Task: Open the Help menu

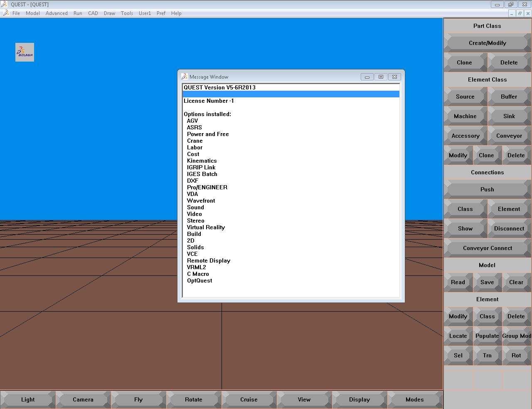Action: pos(176,13)
